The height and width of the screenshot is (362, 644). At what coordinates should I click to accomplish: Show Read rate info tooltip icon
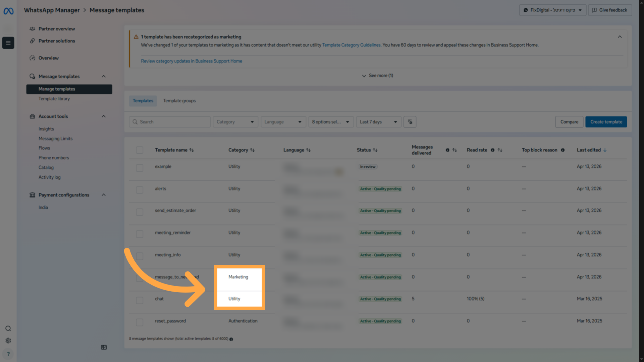(x=492, y=150)
